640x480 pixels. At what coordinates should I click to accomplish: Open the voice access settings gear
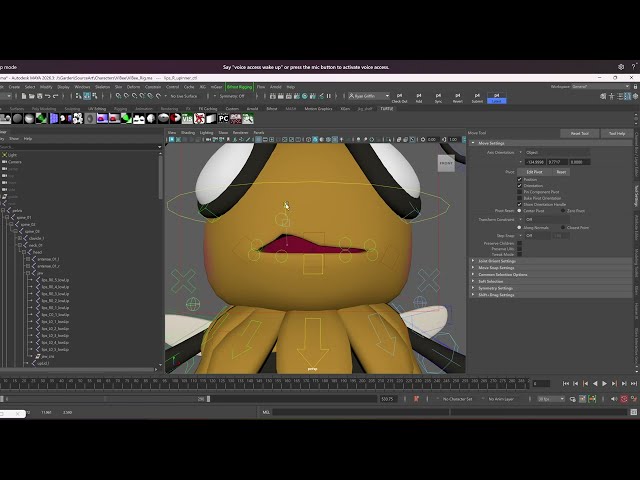click(x=621, y=67)
